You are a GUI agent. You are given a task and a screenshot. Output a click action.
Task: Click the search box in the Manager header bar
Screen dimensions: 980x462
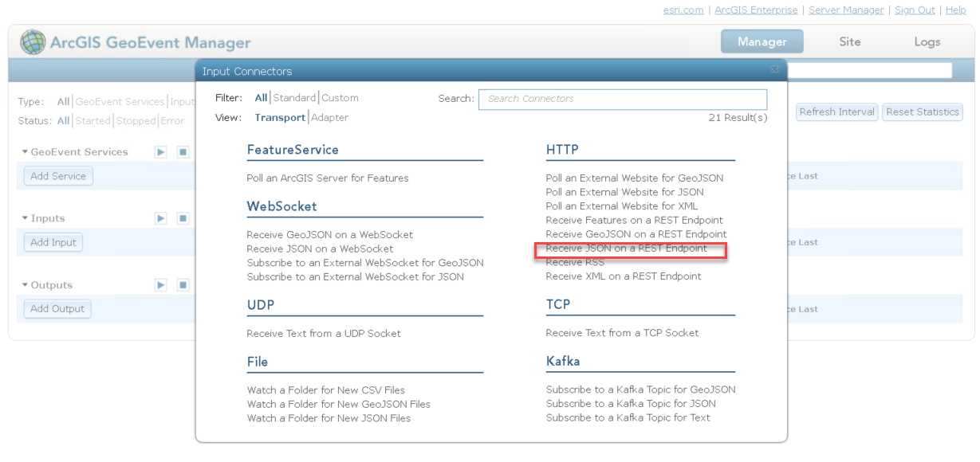coord(869,71)
